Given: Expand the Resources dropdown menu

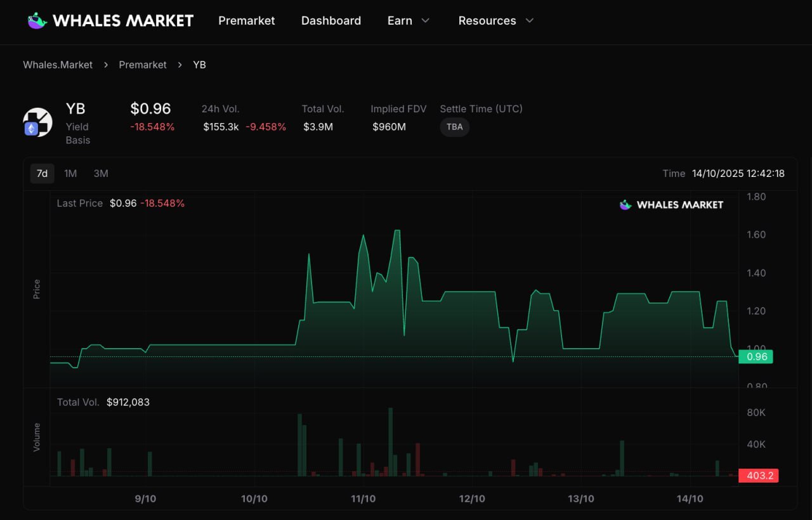Looking at the screenshot, I should pyautogui.click(x=496, y=21).
